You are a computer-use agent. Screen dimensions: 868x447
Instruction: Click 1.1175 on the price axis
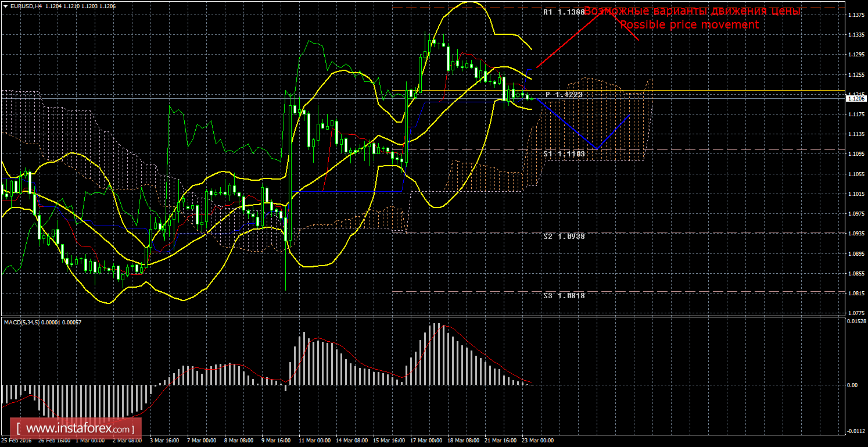(x=856, y=115)
